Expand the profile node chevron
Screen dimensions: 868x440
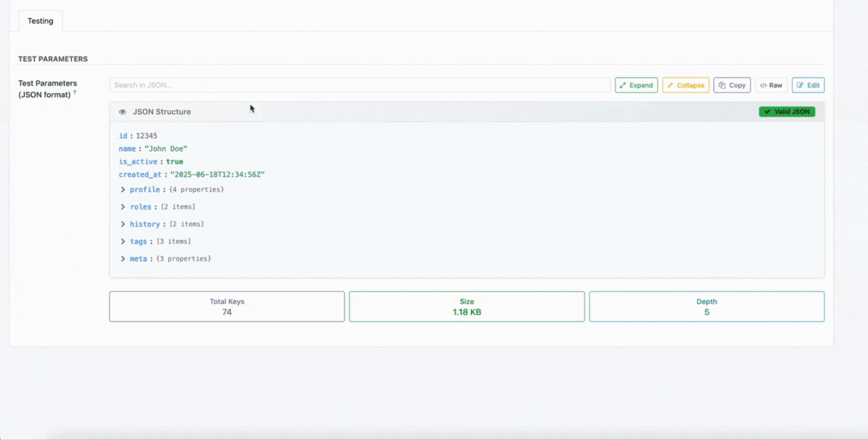[123, 189]
